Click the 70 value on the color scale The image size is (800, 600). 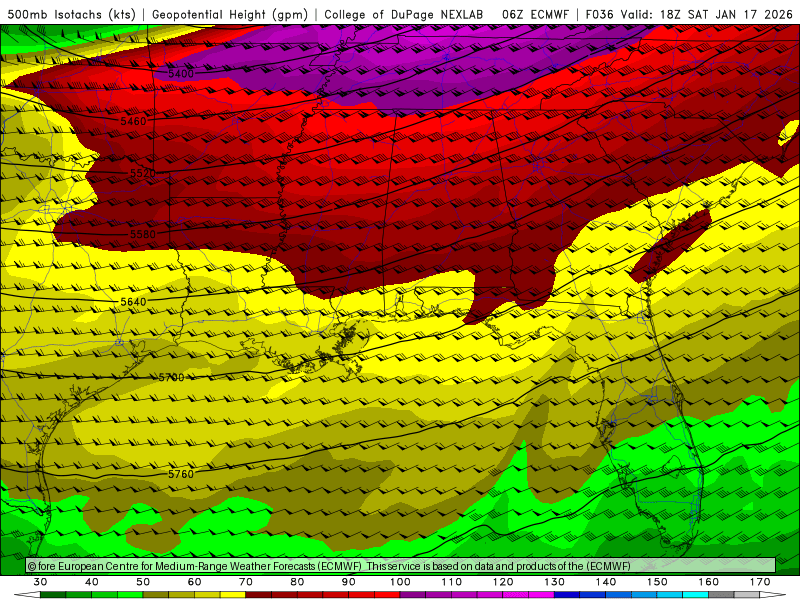click(246, 582)
